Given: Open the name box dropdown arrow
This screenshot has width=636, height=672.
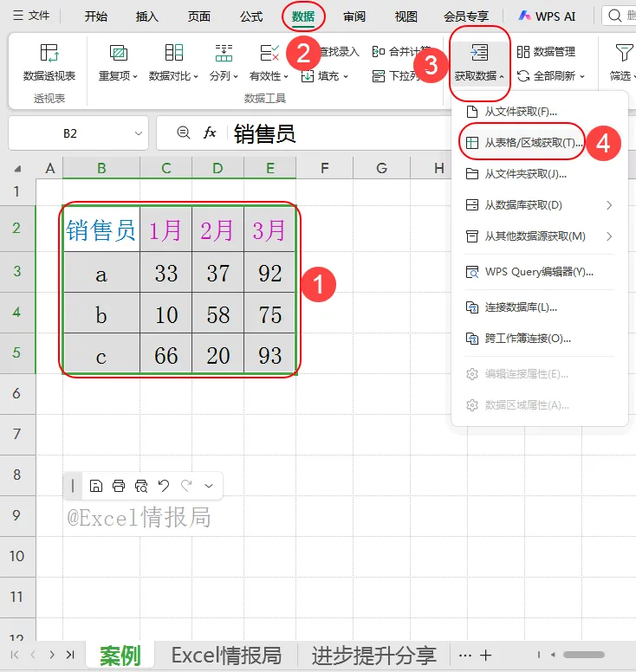Looking at the screenshot, I should (x=138, y=133).
